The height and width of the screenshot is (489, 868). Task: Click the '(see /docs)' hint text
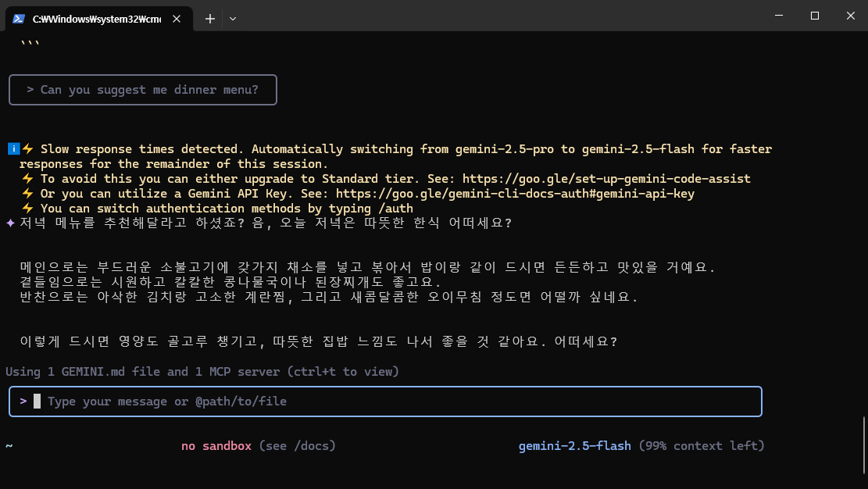(x=297, y=446)
